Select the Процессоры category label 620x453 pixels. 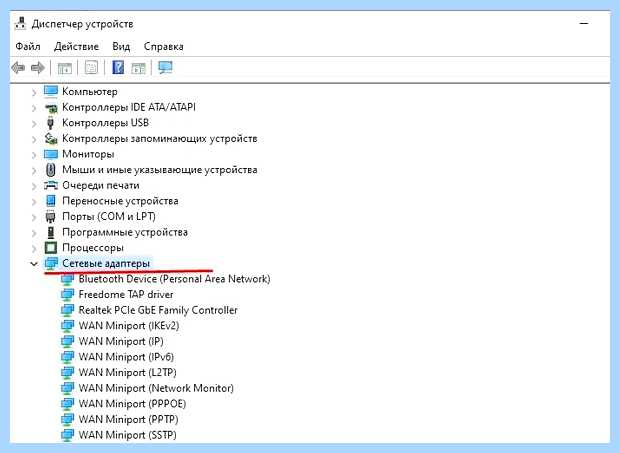click(93, 248)
